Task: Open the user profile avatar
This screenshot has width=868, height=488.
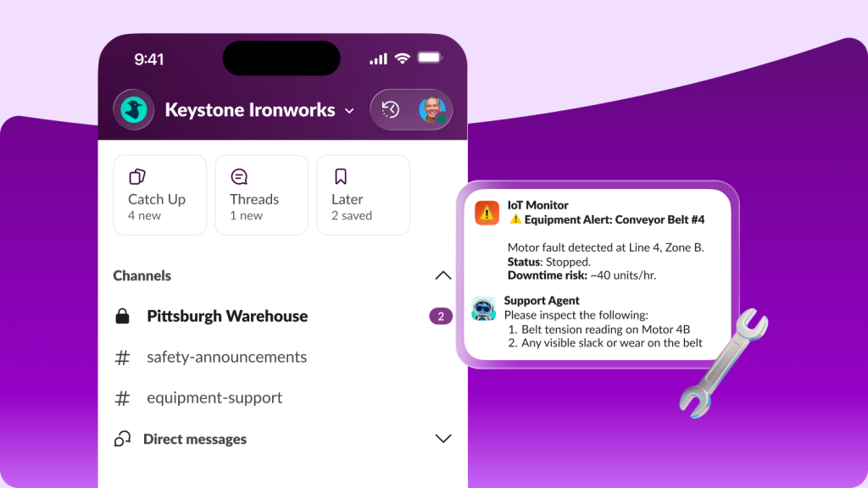Action: (x=432, y=109)
